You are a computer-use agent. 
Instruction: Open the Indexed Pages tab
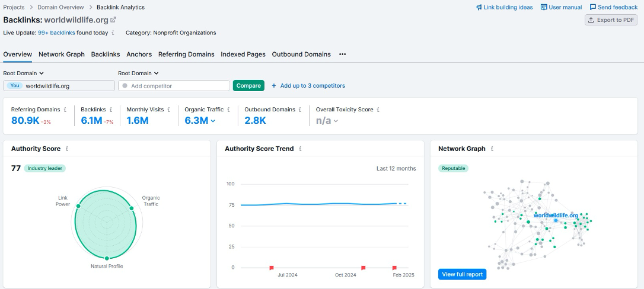pos(243,54)
